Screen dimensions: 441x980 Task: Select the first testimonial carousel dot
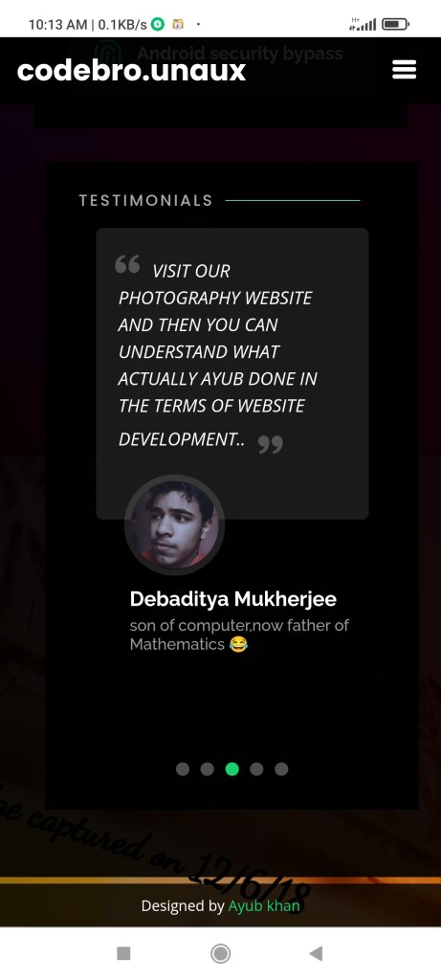tap(183, 768)
